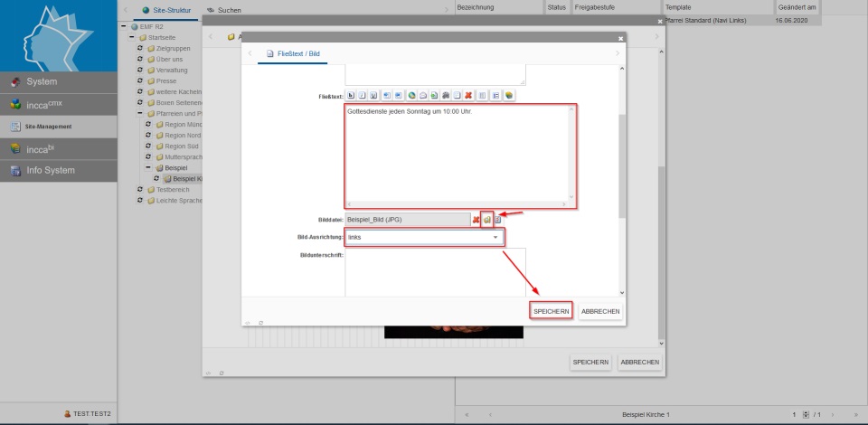Apply italic formatting in Fließtext toolbar
This screenshot has height=425, width=868.
click(362, 95)
